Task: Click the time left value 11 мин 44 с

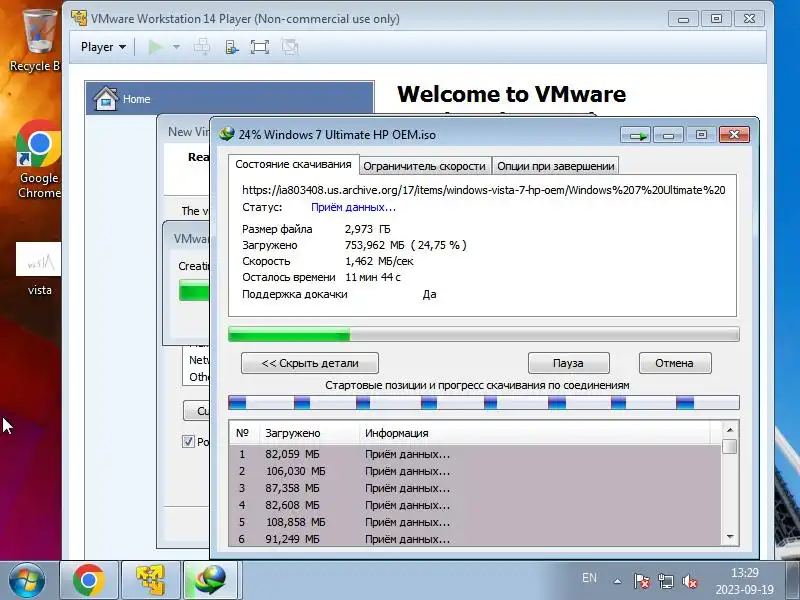Action: (372, 277)
